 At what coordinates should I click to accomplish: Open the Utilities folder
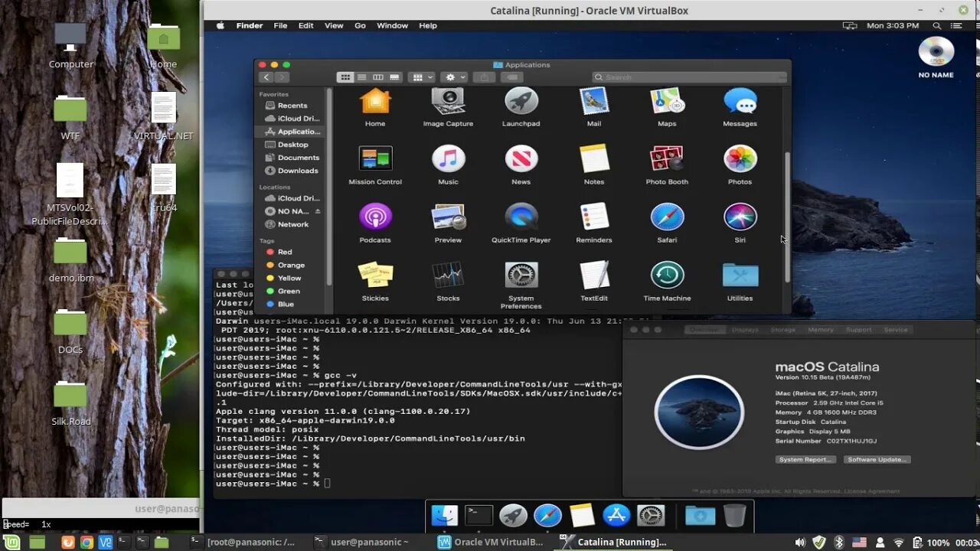tap(740, 275)
